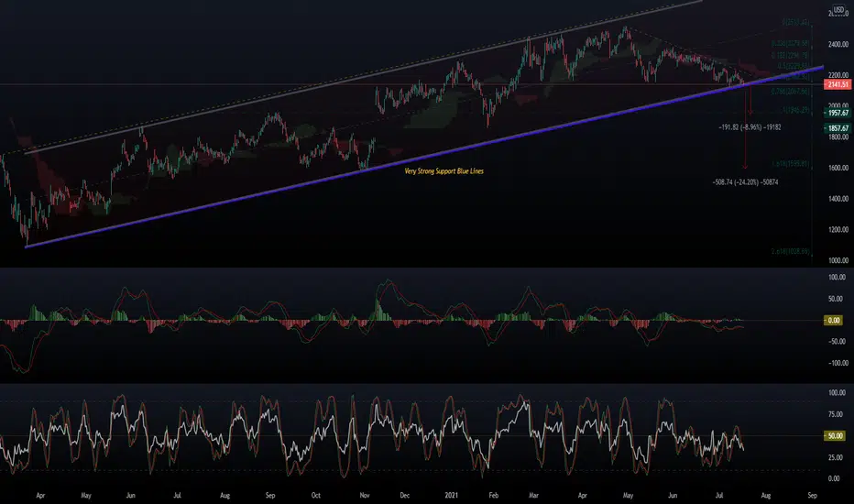Image resolution: width=854 pixels, height=504 pixels.
Task: Select the yellow 0.00 indicator level label
Action: point(834,321)
